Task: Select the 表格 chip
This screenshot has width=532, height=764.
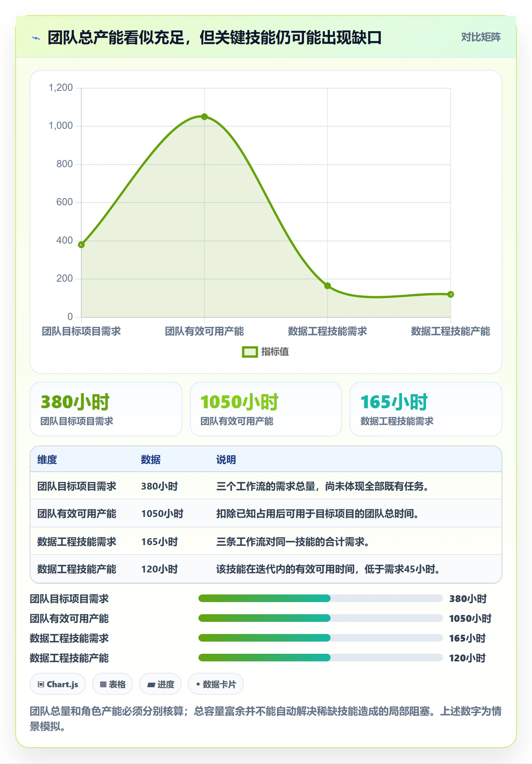Action: pyautogui.click(x=112, y=684)
